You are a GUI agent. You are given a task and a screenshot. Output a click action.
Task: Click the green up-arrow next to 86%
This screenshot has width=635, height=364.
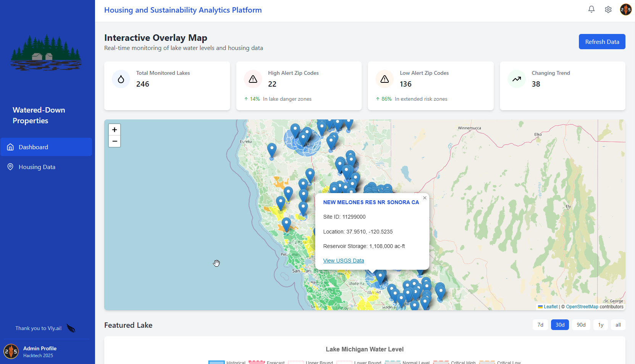pyautogui.click(x=378, y=99)
